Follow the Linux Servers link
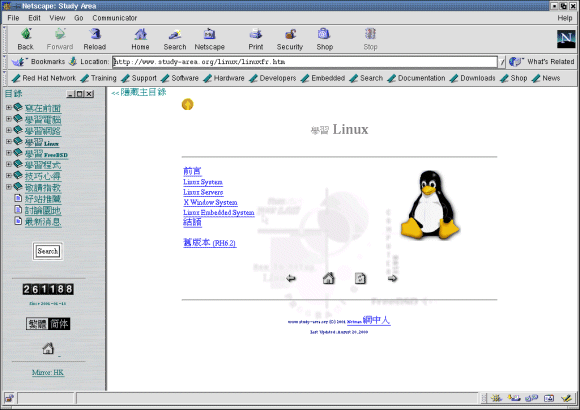This screenshot has height=410, width=580. (203, 192)
